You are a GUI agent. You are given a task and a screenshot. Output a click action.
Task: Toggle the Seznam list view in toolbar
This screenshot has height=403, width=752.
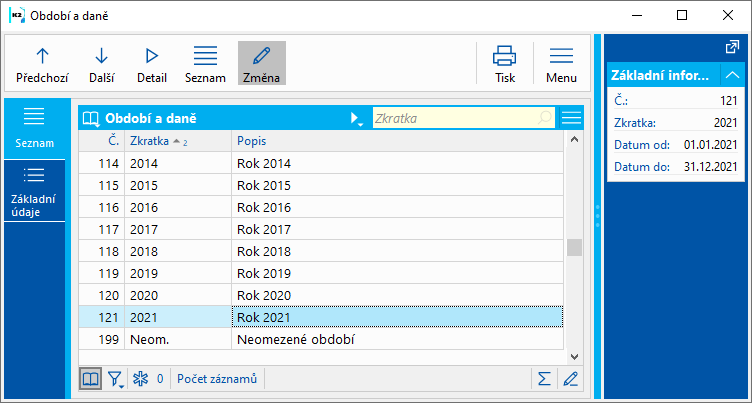coord(205,63)
